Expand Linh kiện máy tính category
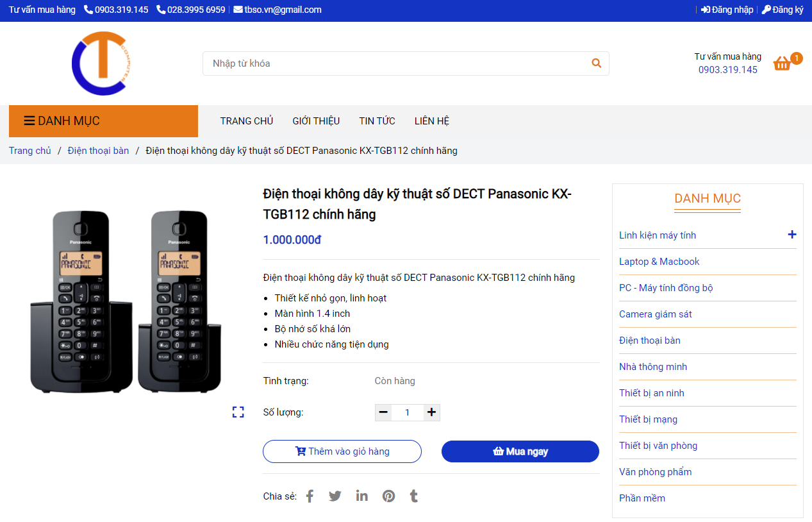 click(x=792, y=235)
